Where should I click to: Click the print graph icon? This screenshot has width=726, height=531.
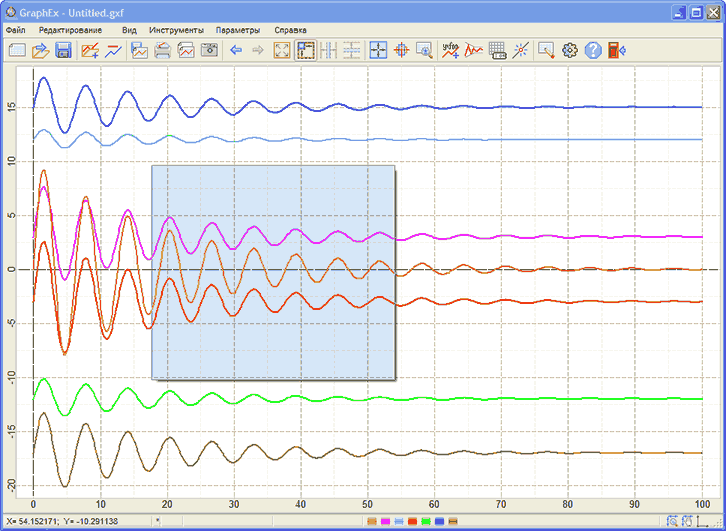(x=162, y=51)
